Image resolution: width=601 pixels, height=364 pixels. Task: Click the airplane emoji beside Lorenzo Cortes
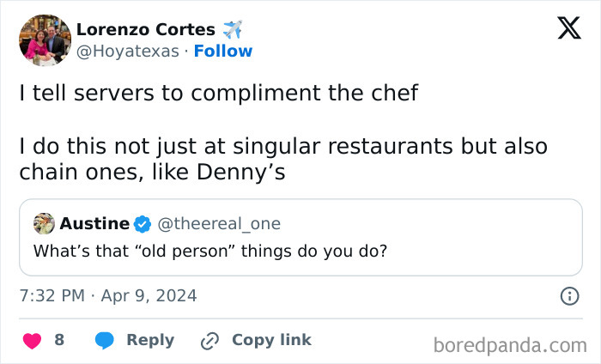[x=233, y=29]
